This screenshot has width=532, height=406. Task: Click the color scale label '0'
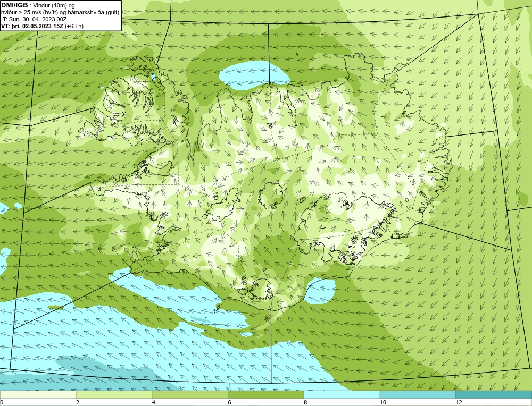pos(2,402)
